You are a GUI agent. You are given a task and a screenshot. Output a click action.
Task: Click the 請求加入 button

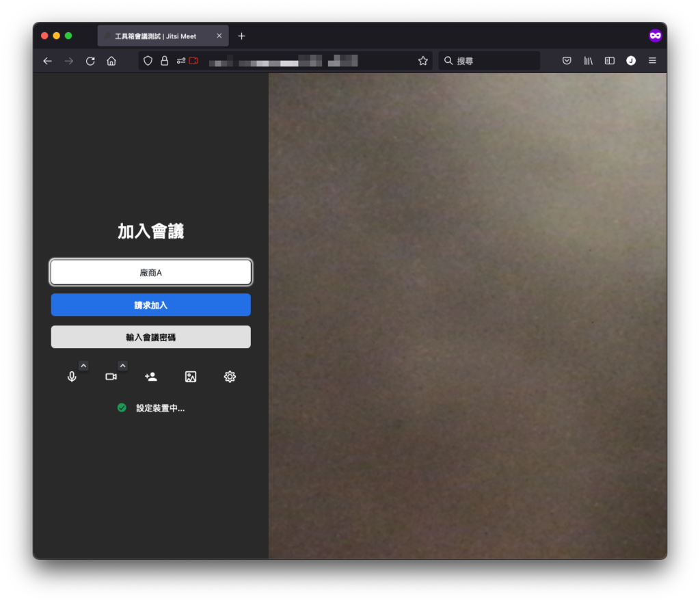(151, 305)
